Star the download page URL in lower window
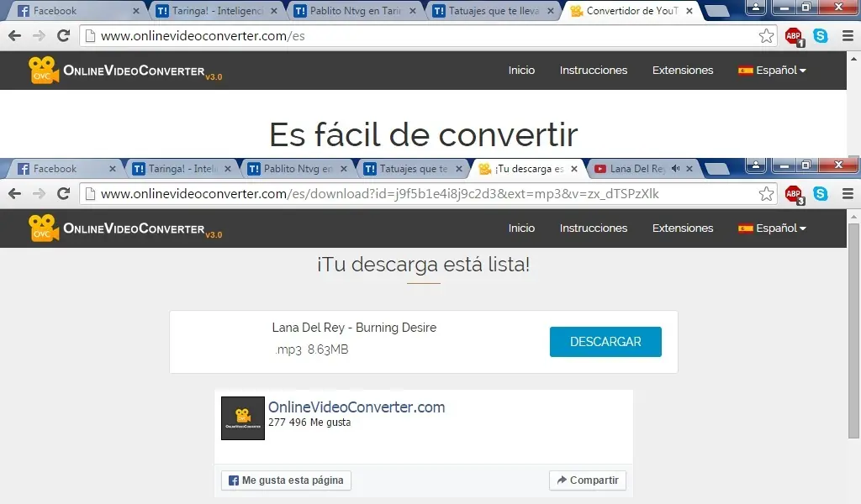Screen dimensions: 861x504 click(766, 193)
